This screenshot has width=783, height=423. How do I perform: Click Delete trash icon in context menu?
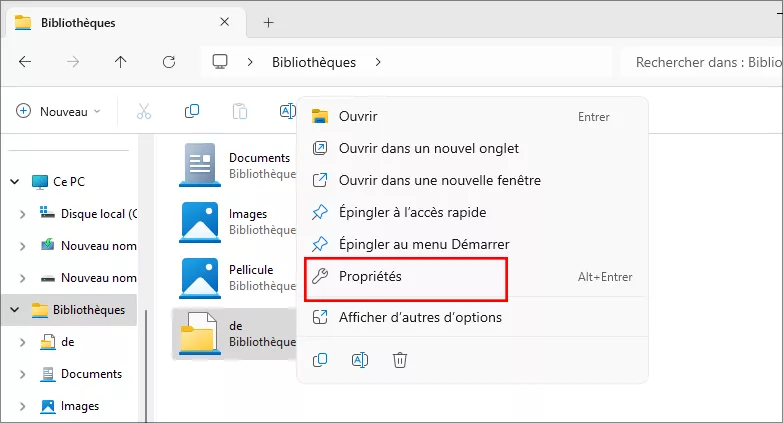tap(399, 360)
